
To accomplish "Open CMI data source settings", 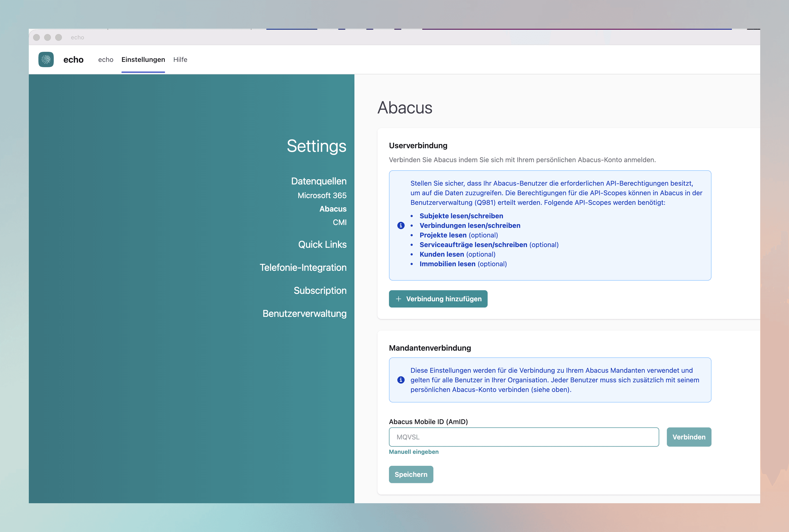I will [x=340, y=223].
